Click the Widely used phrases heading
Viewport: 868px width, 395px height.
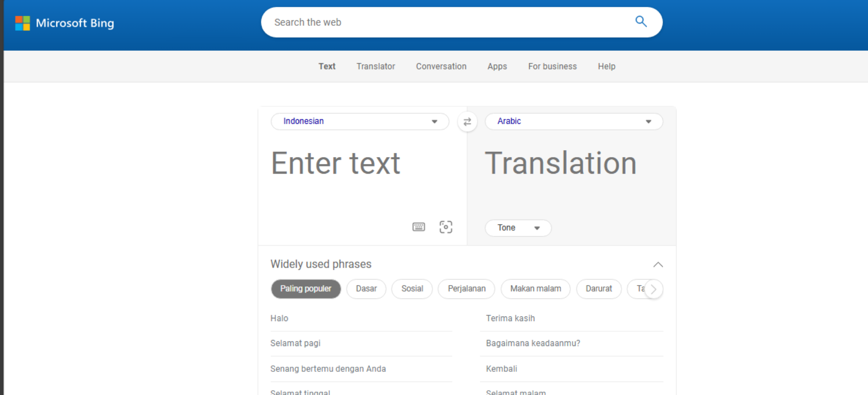pyautogui.click(x=321, y=264)
